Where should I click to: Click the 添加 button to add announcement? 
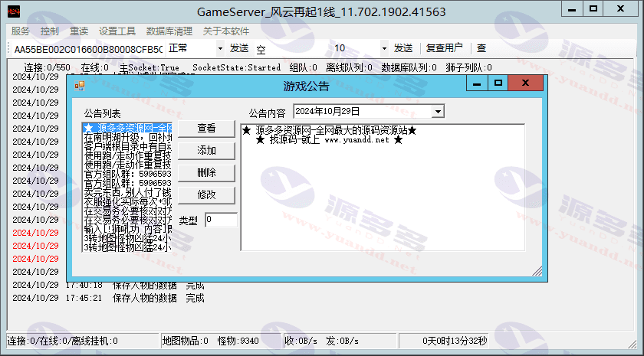pos(206,150)
